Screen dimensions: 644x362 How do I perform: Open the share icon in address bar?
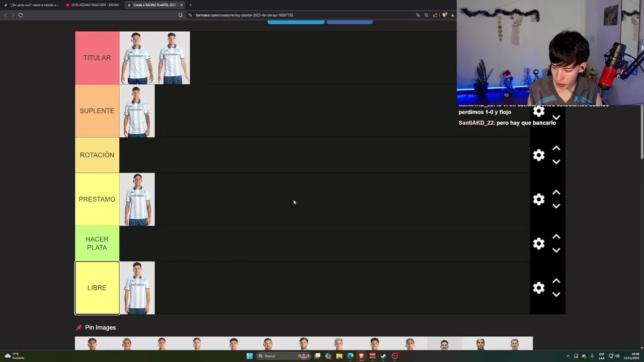click(x=435, y=15)
